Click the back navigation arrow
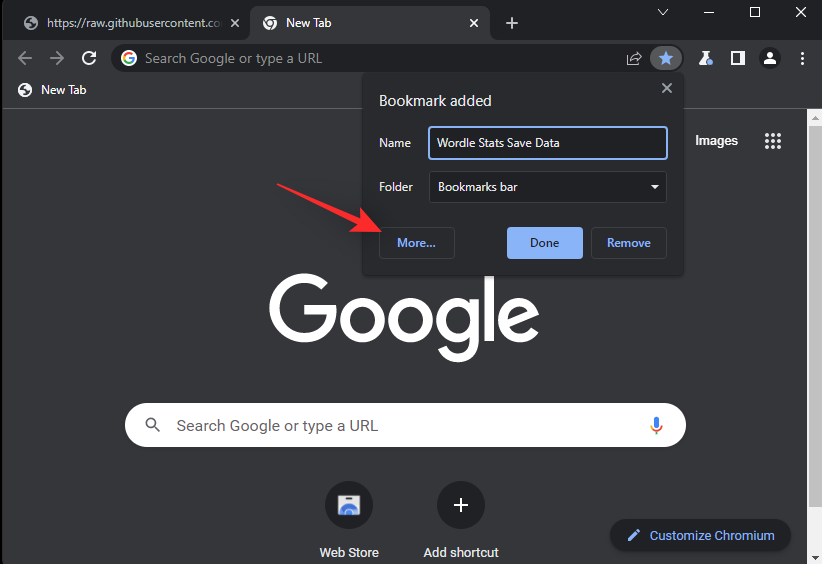This screenshot has height=564, width=822. point(25,58)
